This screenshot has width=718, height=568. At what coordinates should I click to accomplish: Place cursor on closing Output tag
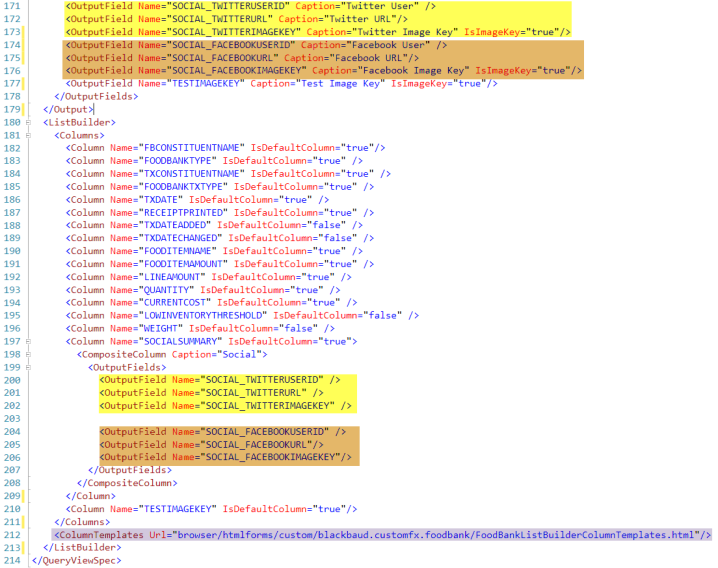[68, 109]
